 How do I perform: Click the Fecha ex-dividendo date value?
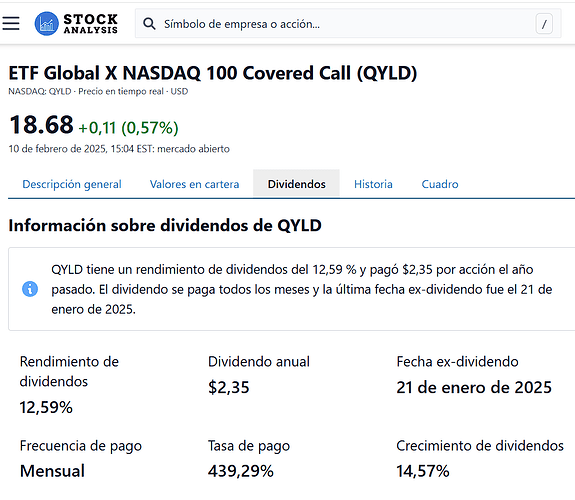pos(474,387)
